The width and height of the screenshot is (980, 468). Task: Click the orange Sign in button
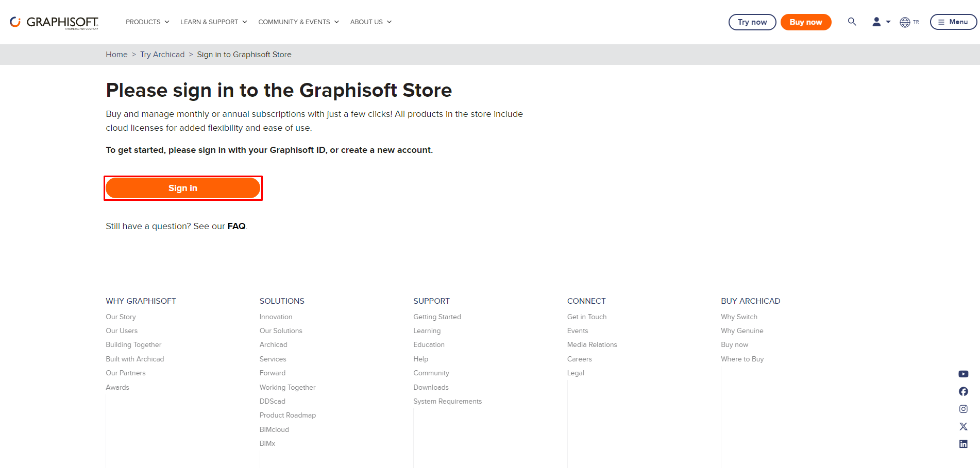coord(183,188)
